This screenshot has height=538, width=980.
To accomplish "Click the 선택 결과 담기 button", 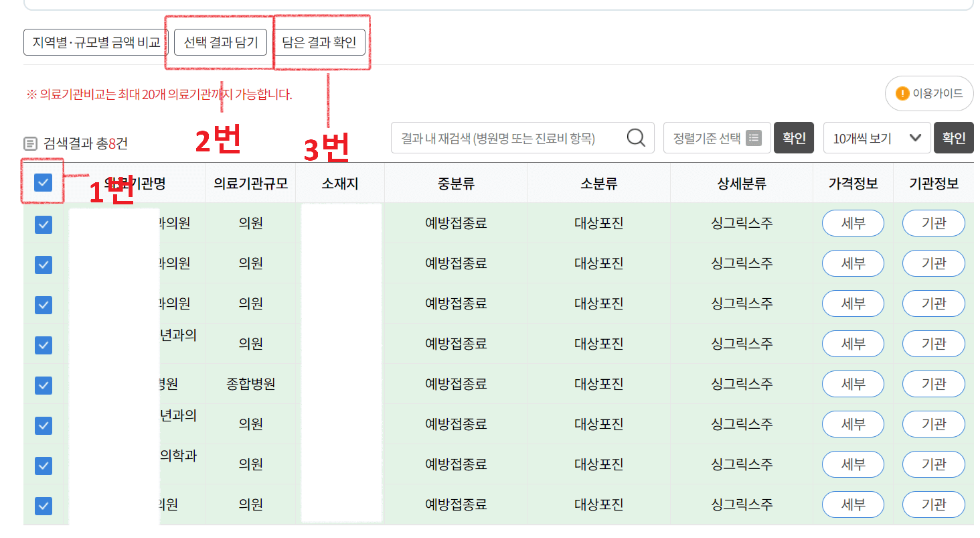I will [220, 42].
